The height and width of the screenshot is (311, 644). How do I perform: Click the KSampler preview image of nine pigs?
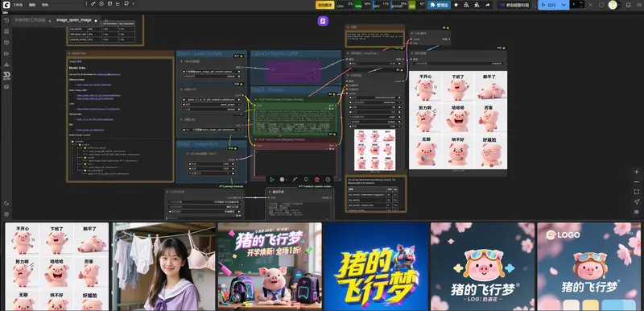point(374,150)
